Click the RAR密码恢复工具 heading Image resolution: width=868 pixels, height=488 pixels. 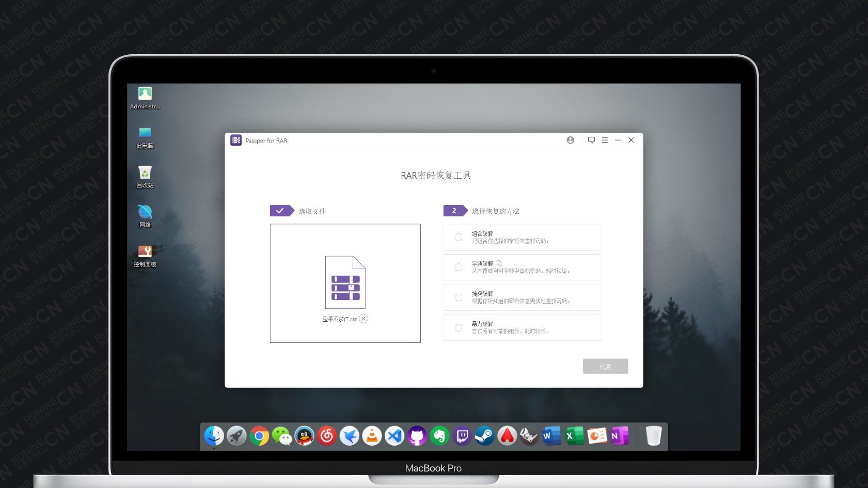[x=436, y=176]
